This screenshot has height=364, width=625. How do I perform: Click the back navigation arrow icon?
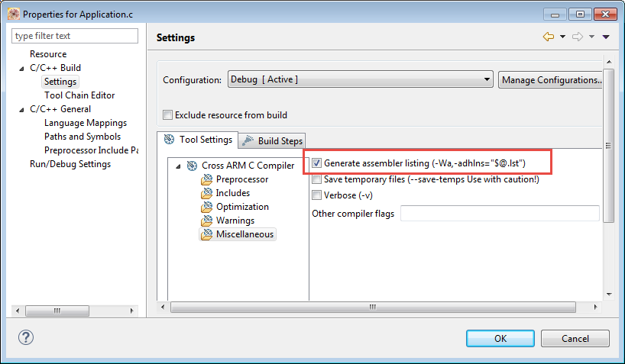(548, 37)
